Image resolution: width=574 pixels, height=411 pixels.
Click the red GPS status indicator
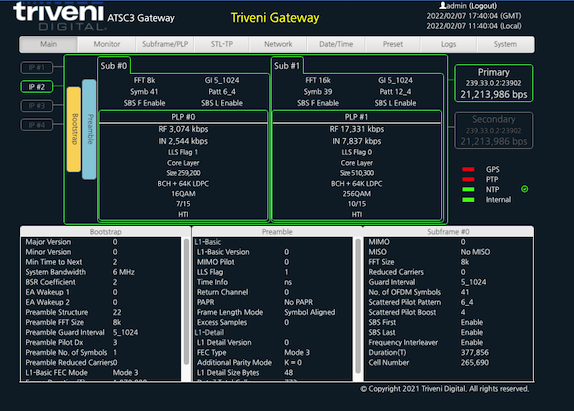tap(468, 169)
